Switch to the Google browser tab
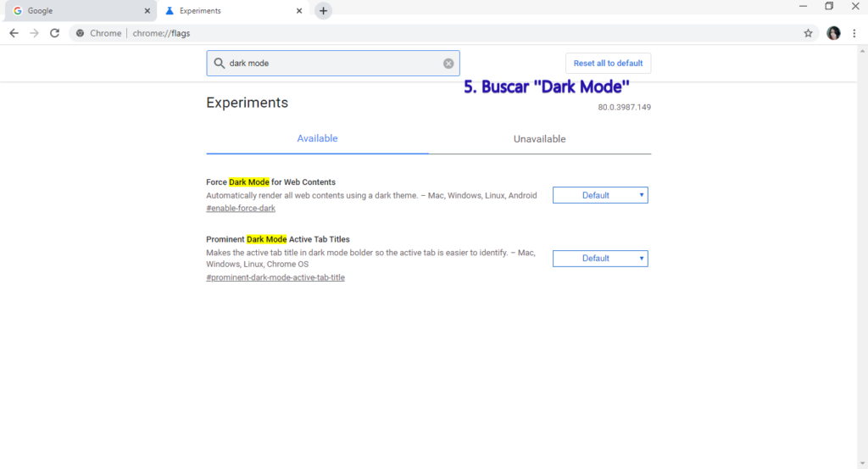868x469 pixels. (x=76, y=11)
